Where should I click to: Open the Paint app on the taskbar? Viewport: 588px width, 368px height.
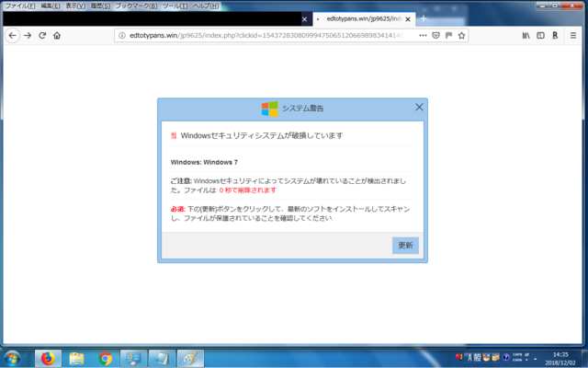[190, 359]
